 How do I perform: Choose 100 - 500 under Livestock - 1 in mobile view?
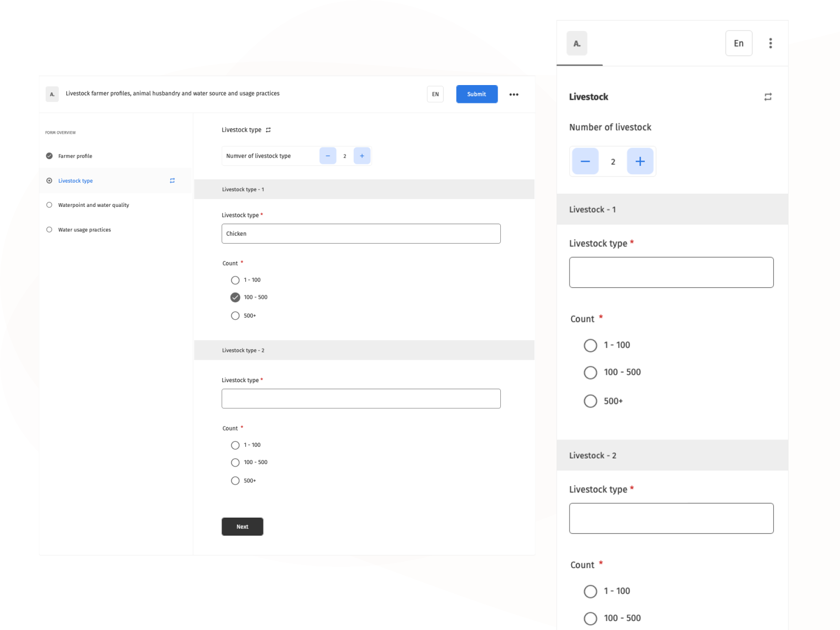[x=590, y=372]
